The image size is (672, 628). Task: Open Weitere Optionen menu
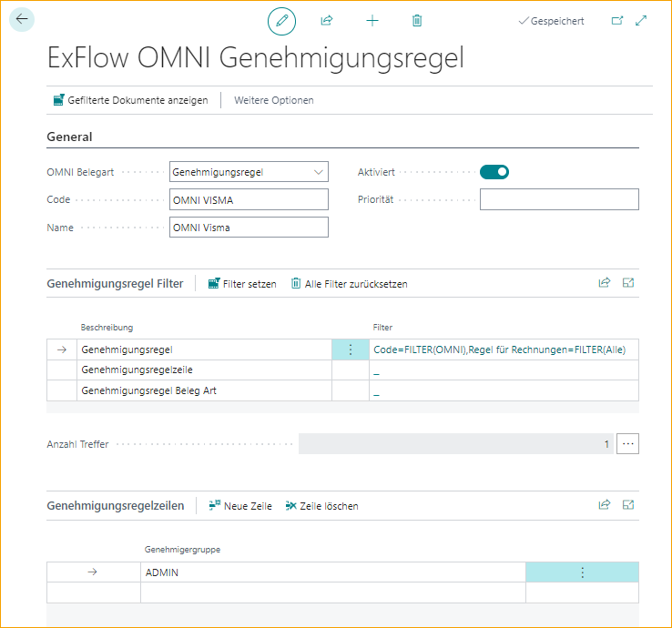coord(274,100)
